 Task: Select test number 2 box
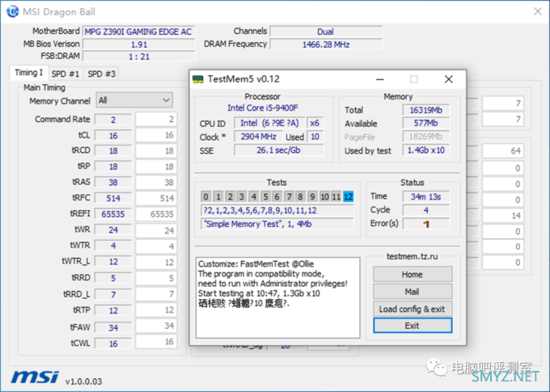click(x=230, y=196)
